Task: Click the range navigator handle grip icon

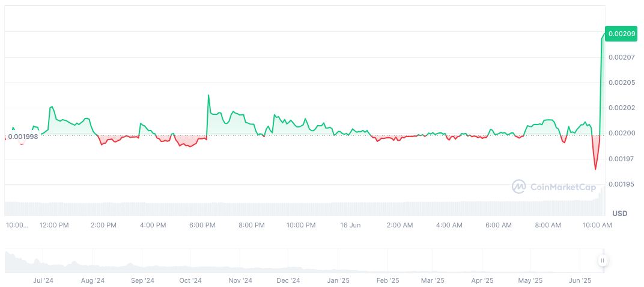Action: coord(602,261)
